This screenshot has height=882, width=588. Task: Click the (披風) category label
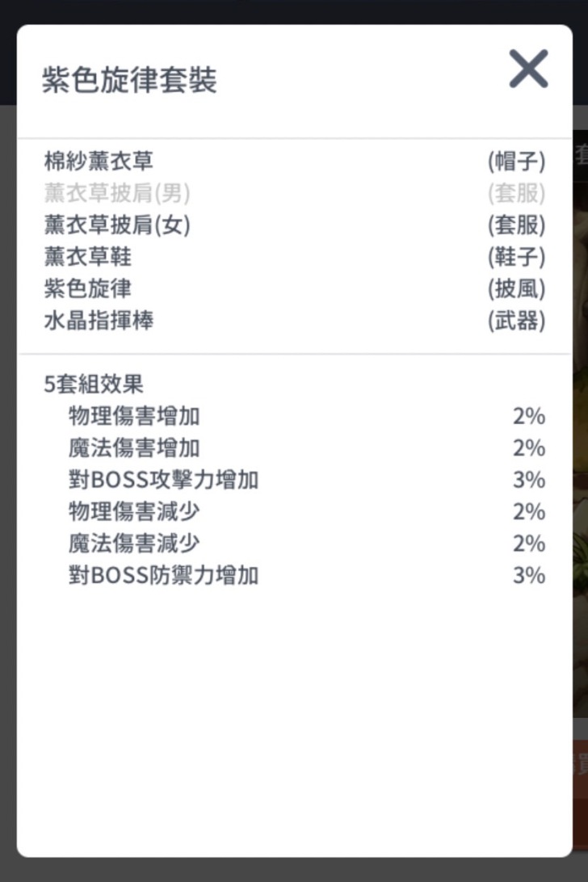516,289
